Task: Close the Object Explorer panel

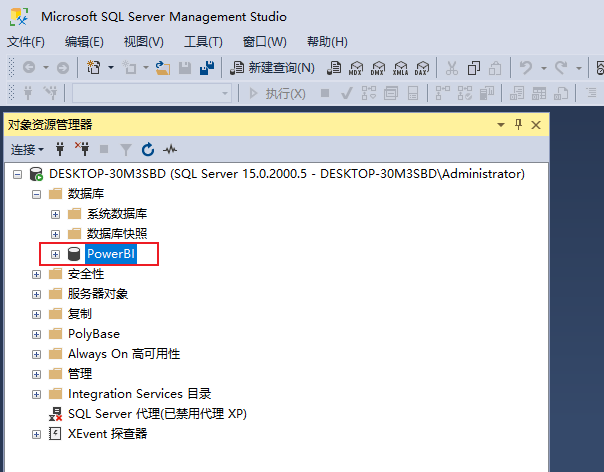Action: tap(536, 125)
